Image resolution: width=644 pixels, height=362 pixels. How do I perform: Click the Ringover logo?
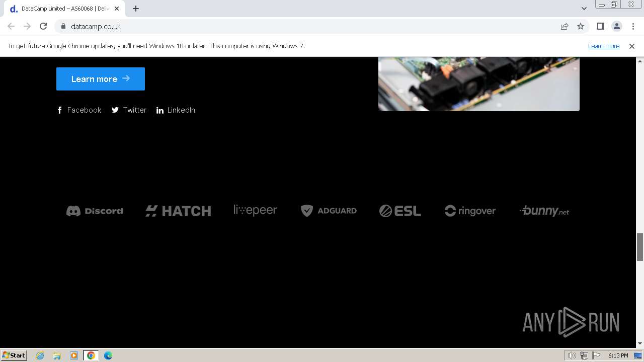tap(470, 211)
